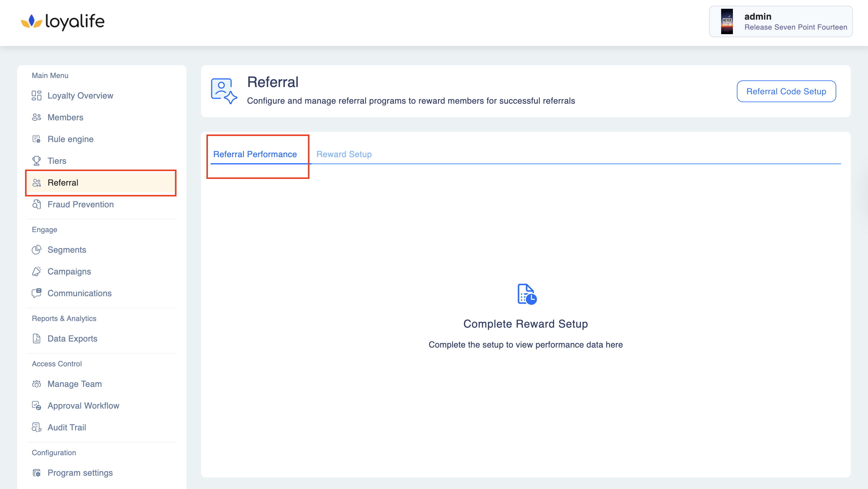Open the Manage Team menu item
Screen dimensions: 868x489
point(74,384)
